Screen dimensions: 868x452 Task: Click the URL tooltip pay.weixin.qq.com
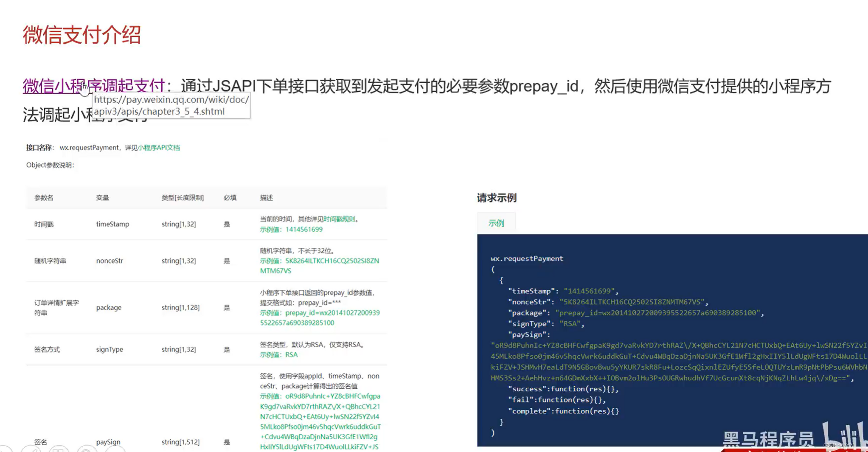coord(171,106)
